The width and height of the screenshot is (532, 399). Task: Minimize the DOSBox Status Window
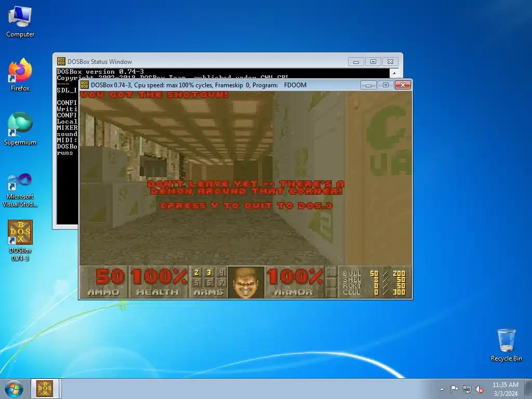[356, 62]
